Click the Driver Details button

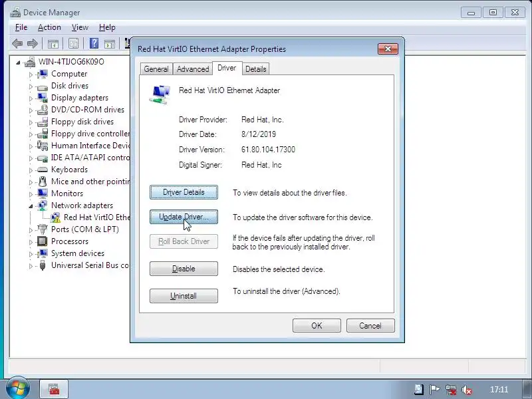(x=184, y=192)
